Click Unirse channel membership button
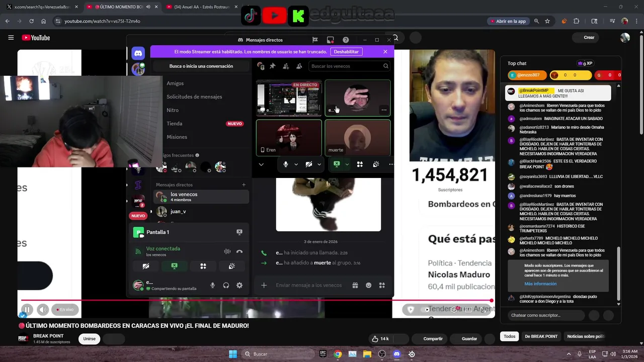Image resolution: width=644 pixels, height=362 pixels. [89, 339]
